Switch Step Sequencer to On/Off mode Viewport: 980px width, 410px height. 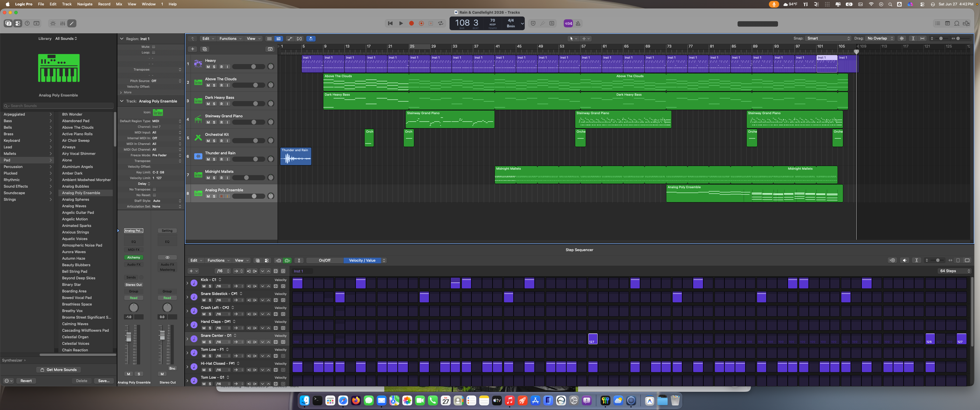324,261
